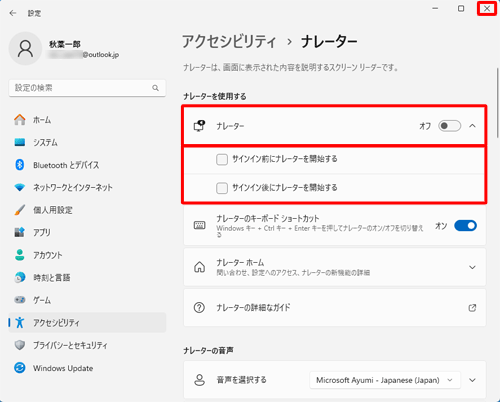Go back with the back arrow
500x402 pixels.
pos(13,13)
